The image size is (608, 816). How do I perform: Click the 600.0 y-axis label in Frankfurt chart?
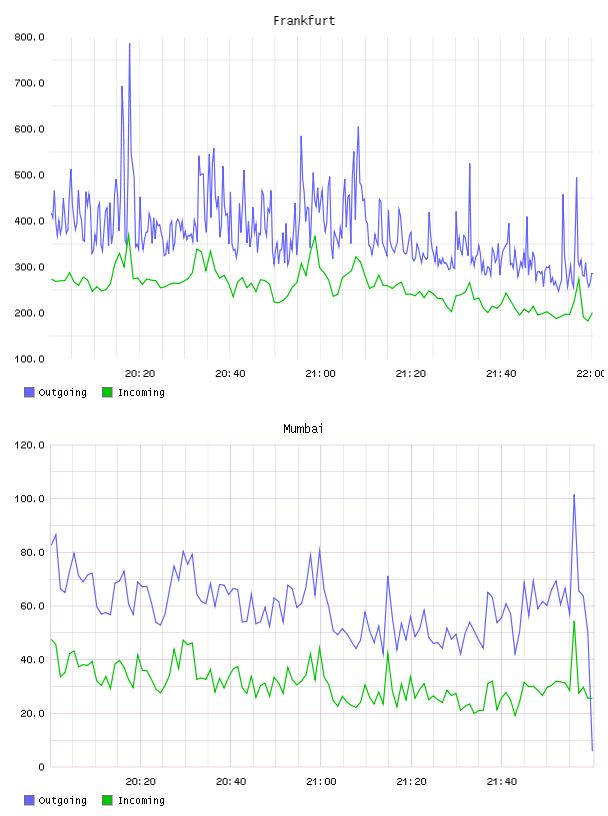[29, 129]
